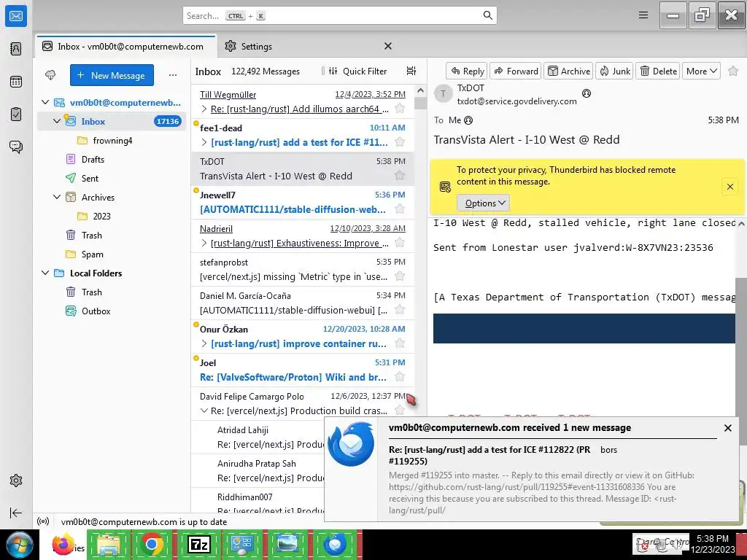The width and height of the screenshot is (747, 560).
Task: Select the frowning4 subfolder
Action: coord(112,141)
